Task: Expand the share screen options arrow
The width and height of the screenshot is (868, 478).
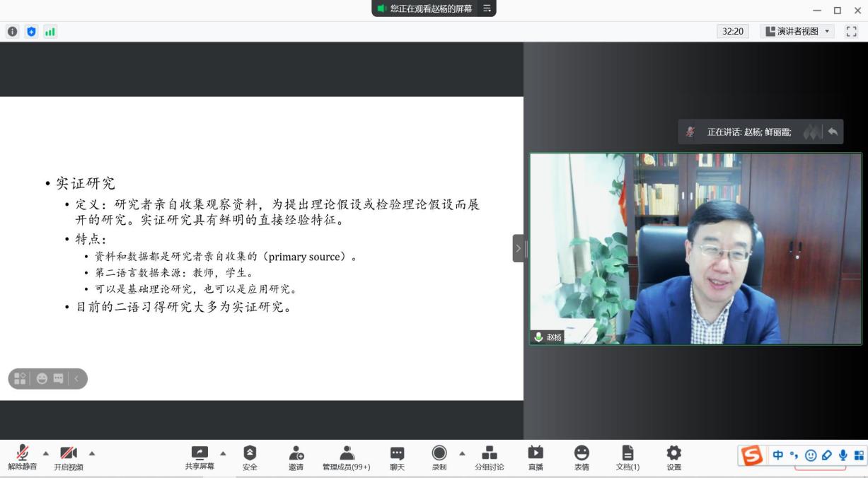Action: click(221, 453)
